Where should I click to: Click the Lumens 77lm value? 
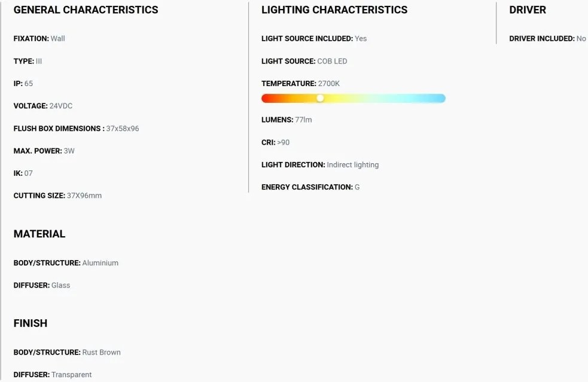(x=303, y=120)
